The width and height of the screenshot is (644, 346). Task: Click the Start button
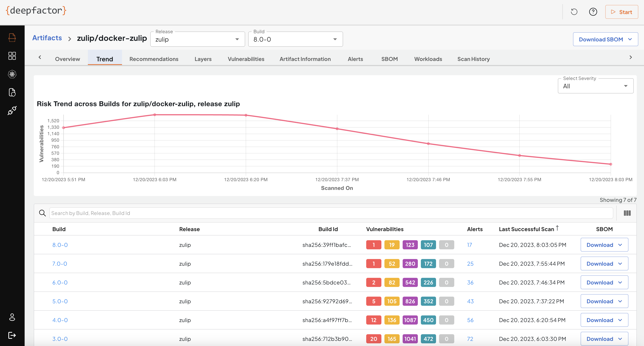pyautogui.click(x=621, y=12)
